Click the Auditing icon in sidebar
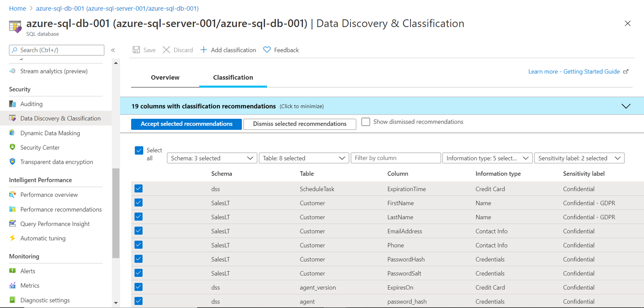This screenshot has height=308, width=644. 13,104
